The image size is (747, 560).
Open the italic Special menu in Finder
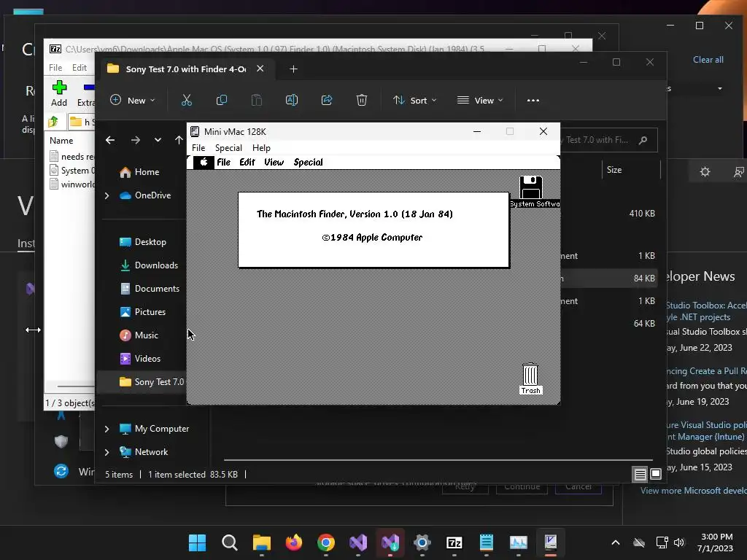[x=309, y=163]
